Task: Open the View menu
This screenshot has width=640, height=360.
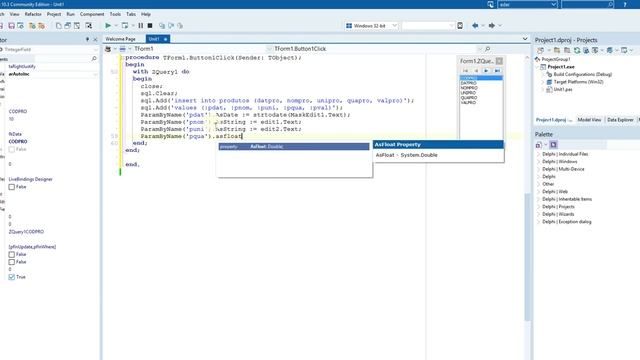Action: pos(14,14)
